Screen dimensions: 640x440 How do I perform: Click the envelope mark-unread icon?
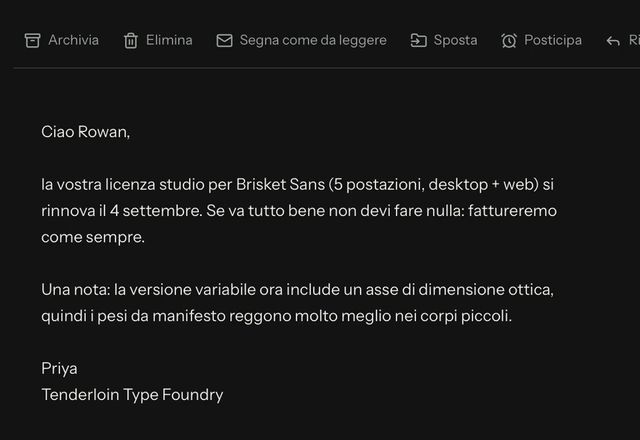click(x=224, y=40)
